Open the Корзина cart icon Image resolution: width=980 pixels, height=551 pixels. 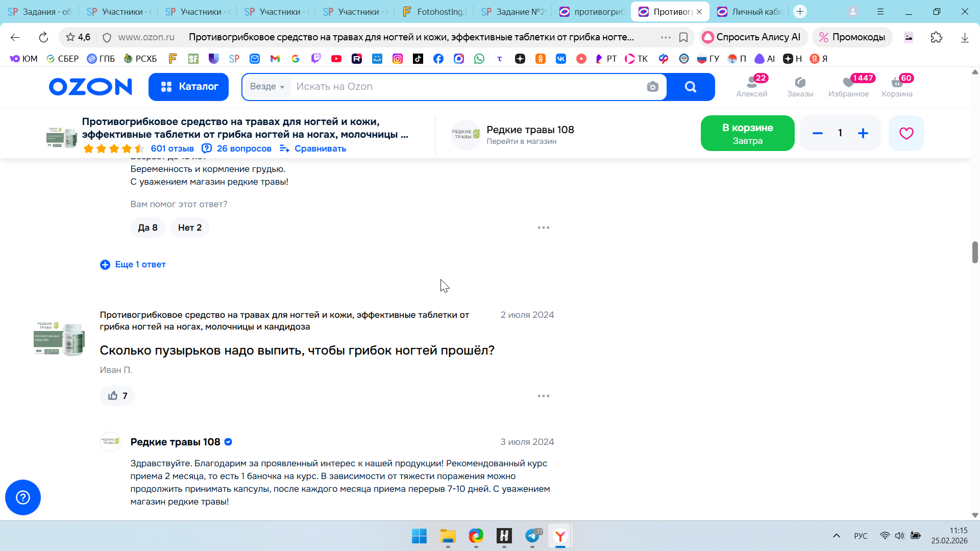tap(897, 86)
